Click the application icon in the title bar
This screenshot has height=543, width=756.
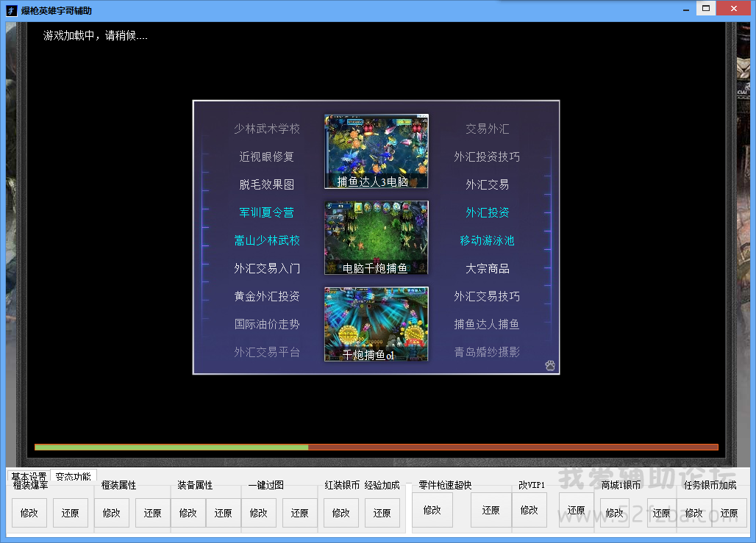[11, 10]
